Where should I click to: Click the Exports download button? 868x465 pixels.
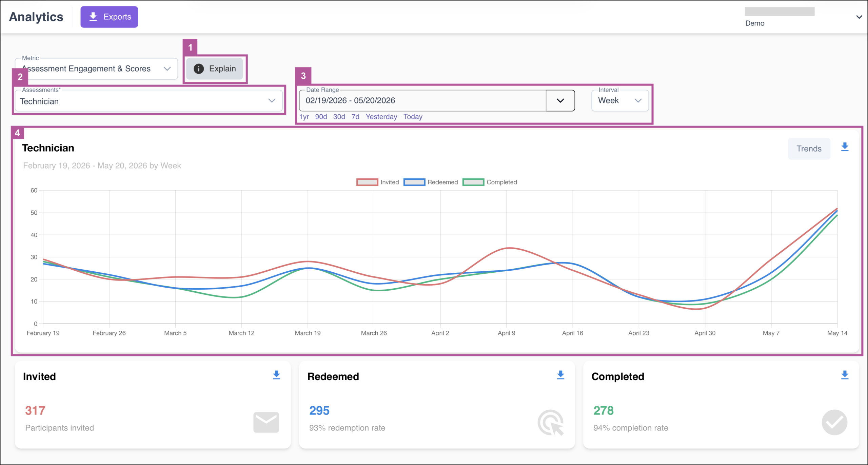click(109, 17)
